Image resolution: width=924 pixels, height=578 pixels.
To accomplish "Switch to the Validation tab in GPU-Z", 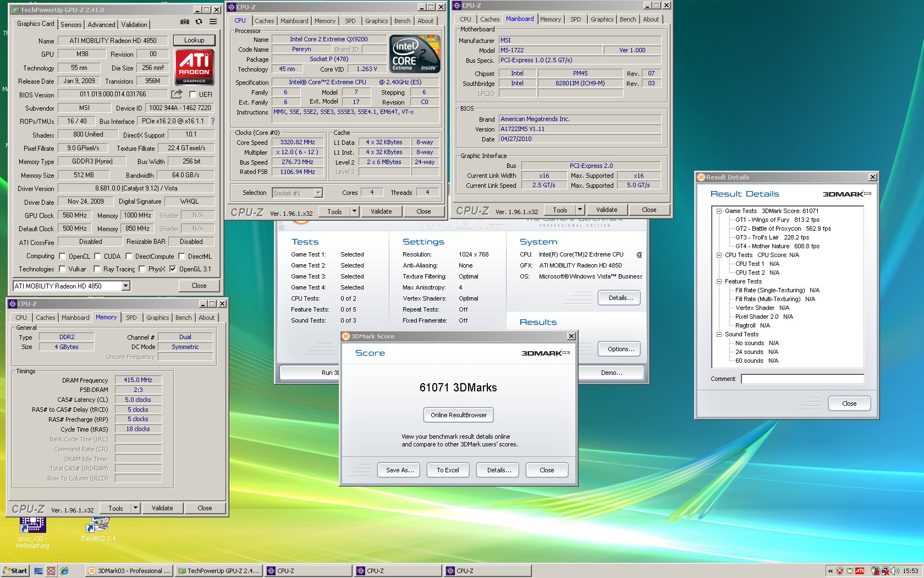I will point(134,25).
